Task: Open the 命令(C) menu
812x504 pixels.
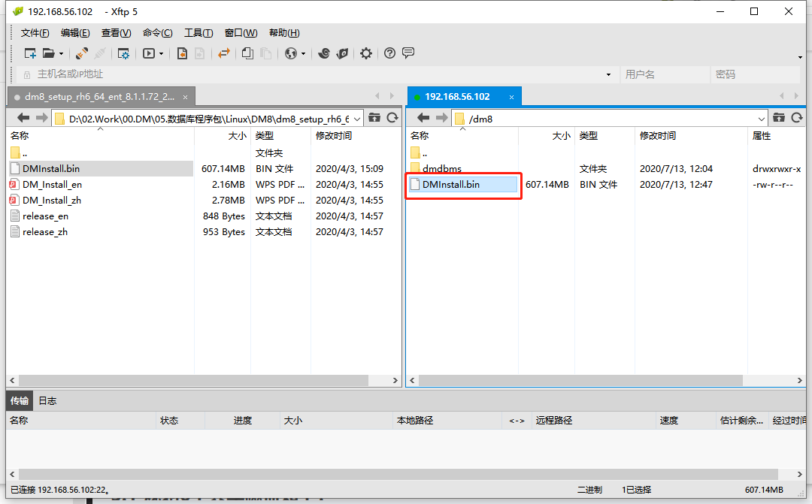Action: (x=157, y=33)
